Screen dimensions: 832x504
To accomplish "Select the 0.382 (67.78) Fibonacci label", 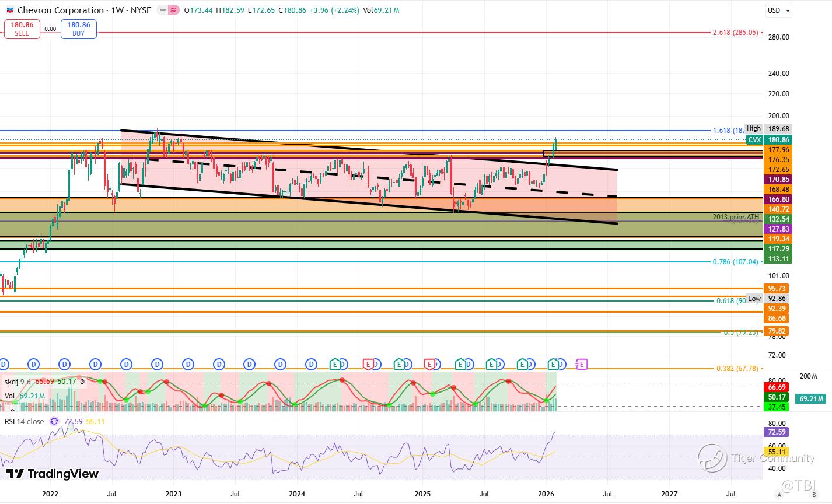I will coord(737,369).
